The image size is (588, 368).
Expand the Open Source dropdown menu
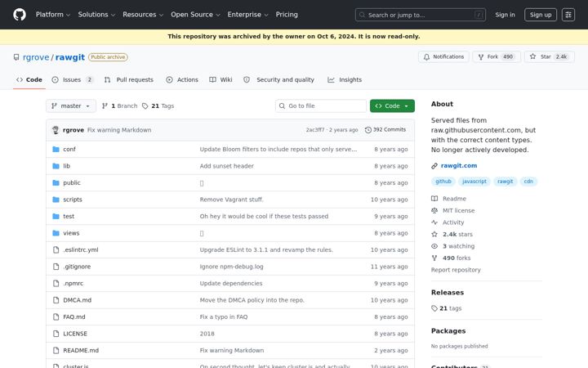(195, 15)
